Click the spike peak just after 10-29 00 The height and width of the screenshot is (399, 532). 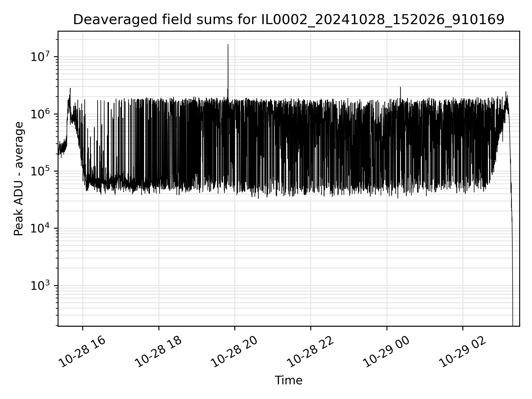pyautogui.click(x=400, y=88)
